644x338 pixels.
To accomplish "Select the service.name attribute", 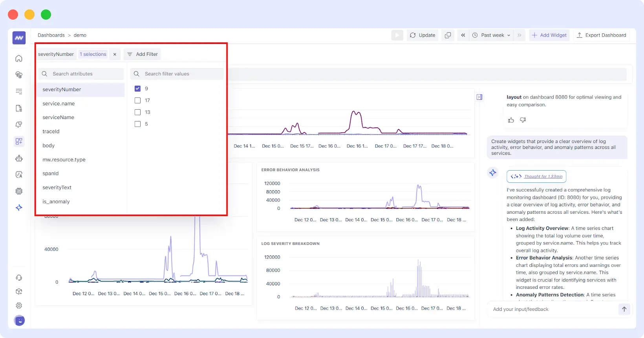I will pyautogui.click(x=81, y=104).
